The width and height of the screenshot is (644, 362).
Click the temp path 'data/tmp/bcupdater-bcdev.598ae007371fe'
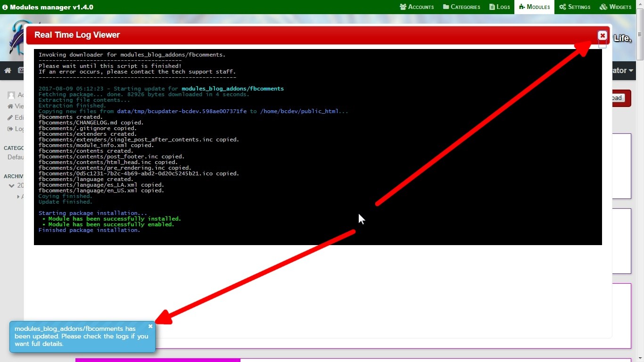click(182, 111)
